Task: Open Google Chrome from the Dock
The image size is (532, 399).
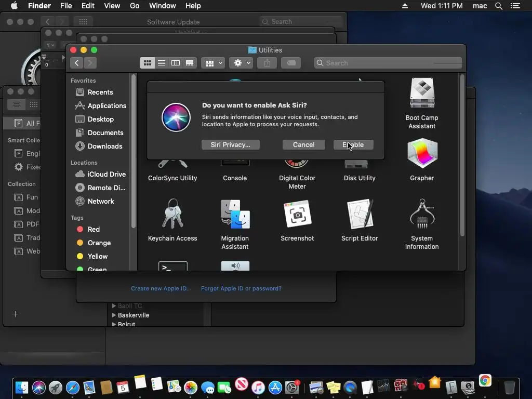Action: pos(485,380)
